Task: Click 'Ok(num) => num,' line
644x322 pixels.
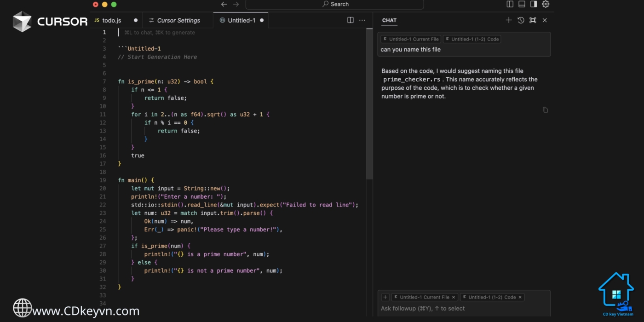Action: click(x=169, y=222)
